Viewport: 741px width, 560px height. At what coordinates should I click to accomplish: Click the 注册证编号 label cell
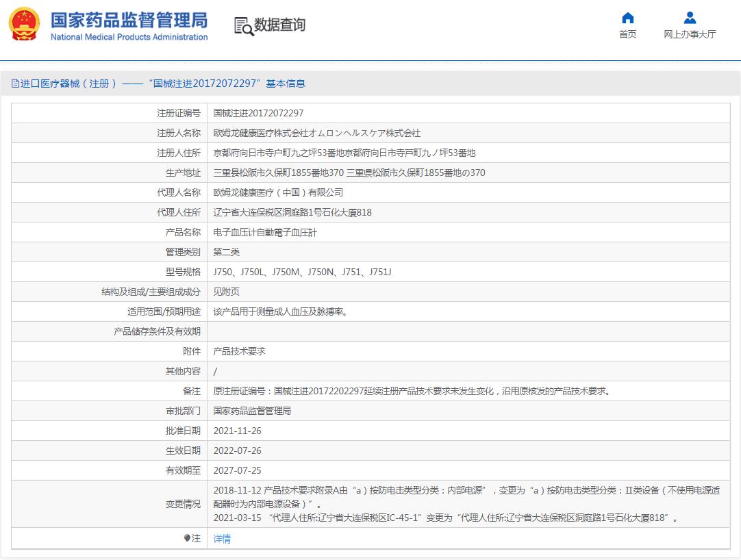coord(109,113)
